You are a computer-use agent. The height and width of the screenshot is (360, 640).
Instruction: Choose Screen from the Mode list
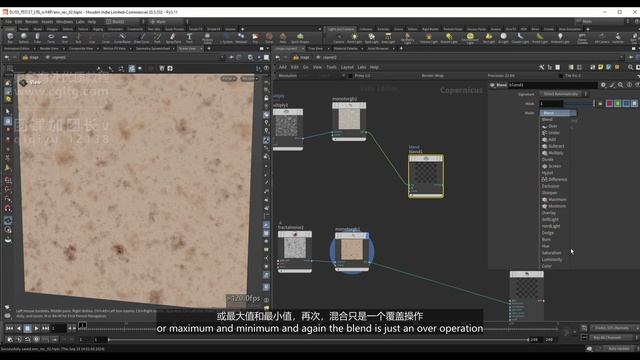(x=555, y=166)
